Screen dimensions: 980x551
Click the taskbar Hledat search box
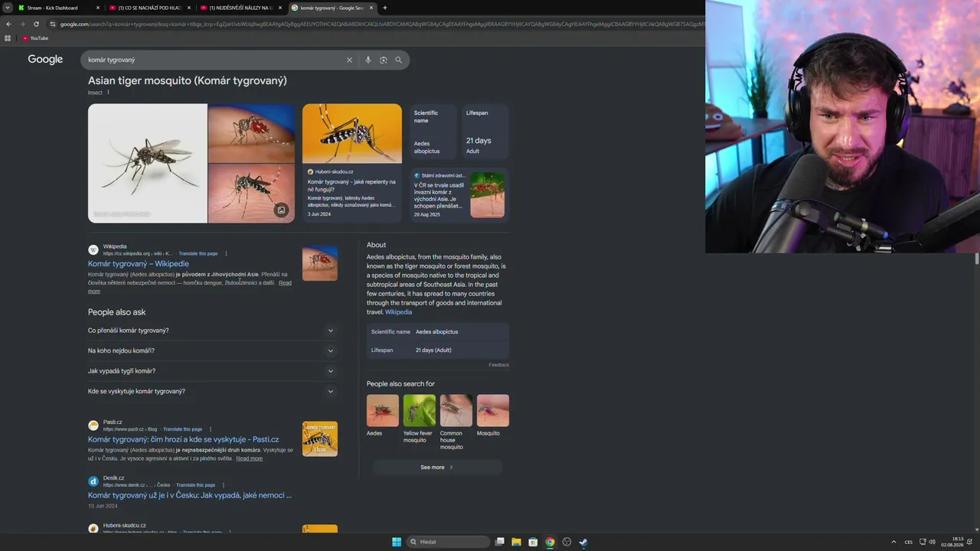[448, 542]
